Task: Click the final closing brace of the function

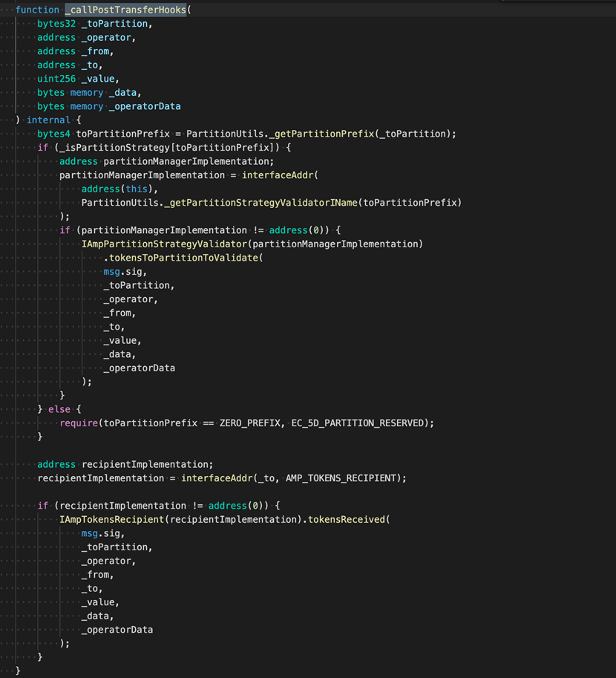Action: tap(18, 671)
